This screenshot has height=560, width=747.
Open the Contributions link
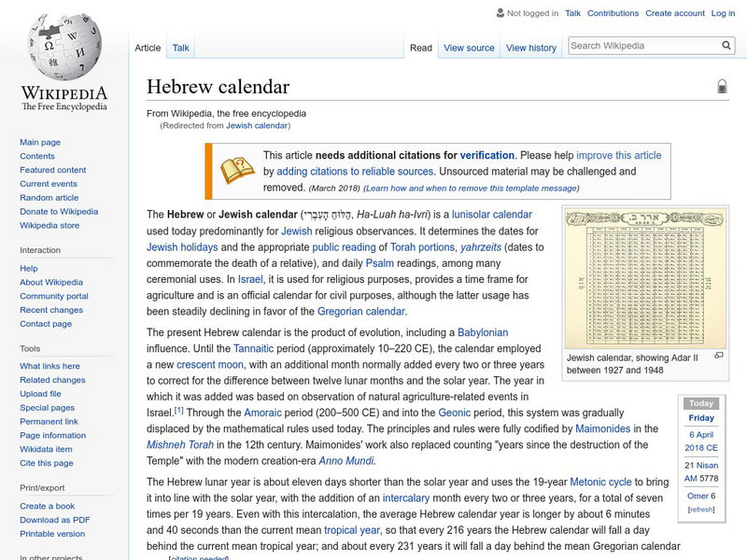[613, 13]
